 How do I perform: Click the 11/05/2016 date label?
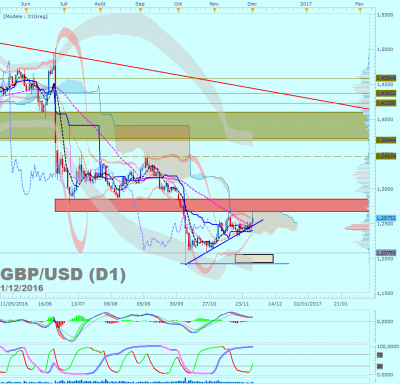coord(14,304)
